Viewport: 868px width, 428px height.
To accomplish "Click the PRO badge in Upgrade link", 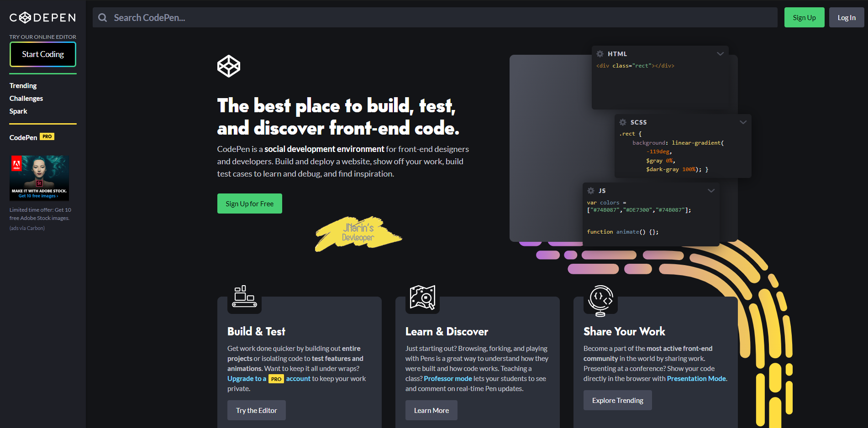I will click(276, 379).
